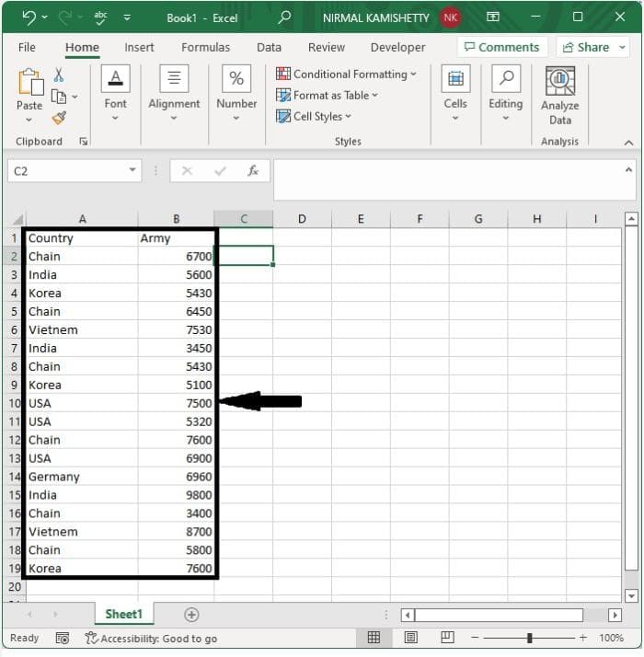Click the vertical scrollbar up arrow
The height and width of the screenshot is (657, 644).
[x=631, y=219]
